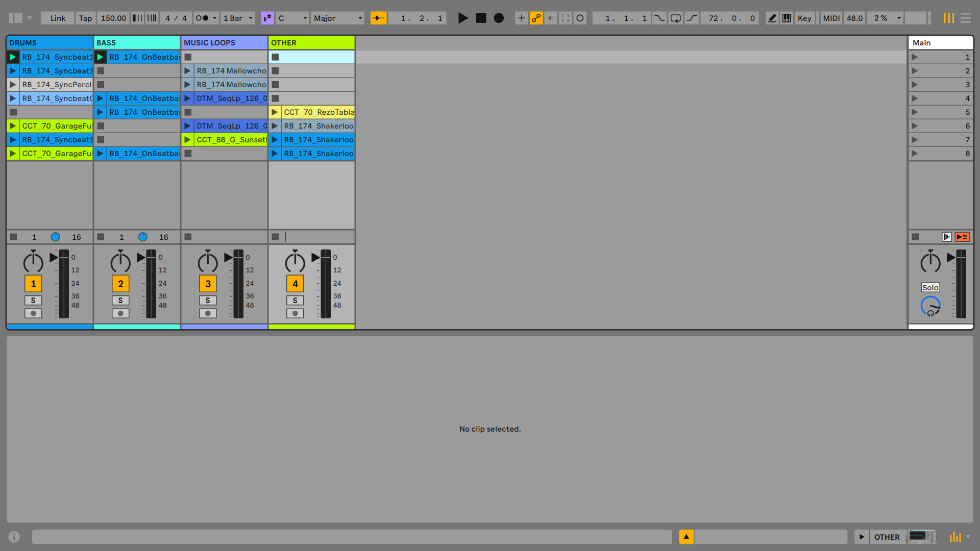The image size is (980, 551).
Task: Select the MUSIC LOOPS track header
Action: [x=224, y=43]
